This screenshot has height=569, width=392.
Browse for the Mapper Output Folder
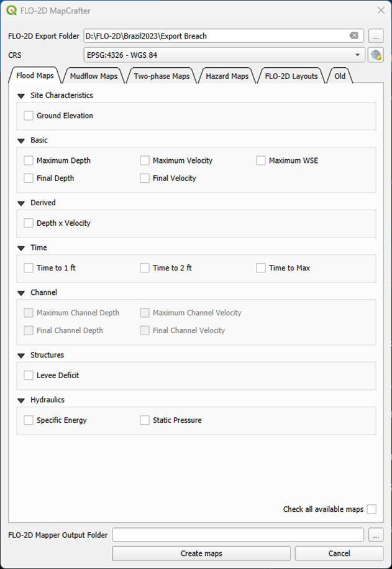point(375,535)
